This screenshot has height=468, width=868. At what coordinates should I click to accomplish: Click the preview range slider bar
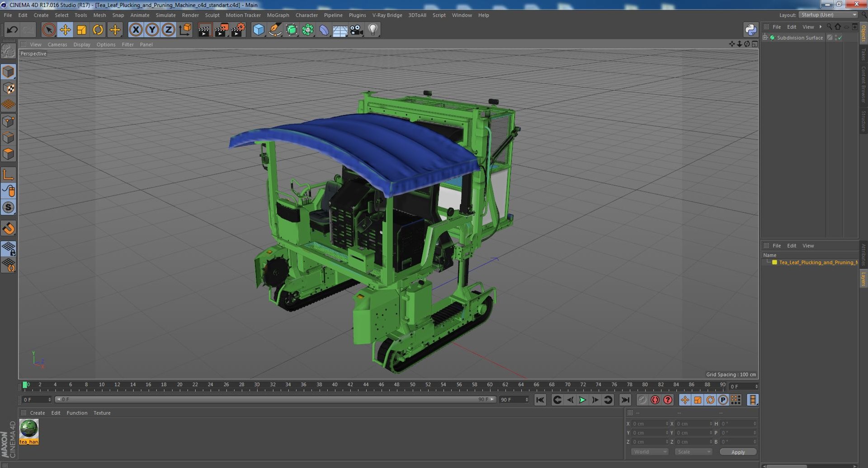[x=275, y=400]
